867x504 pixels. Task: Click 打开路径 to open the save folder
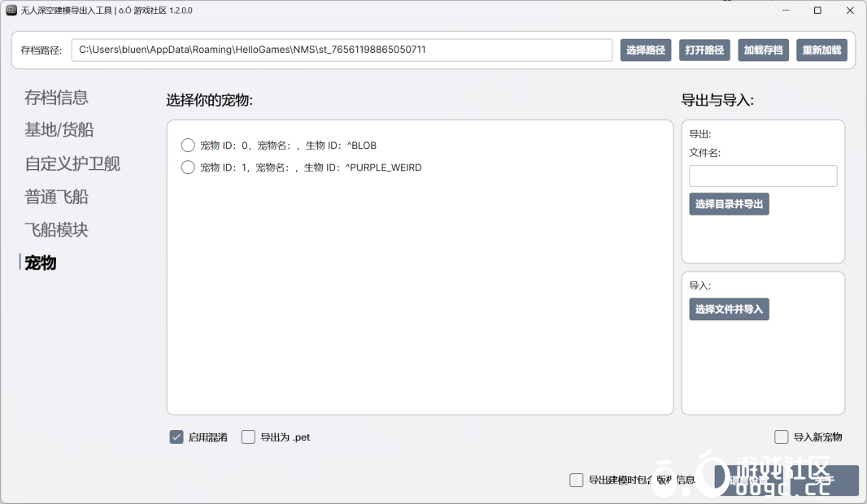[x=704, y=50]
